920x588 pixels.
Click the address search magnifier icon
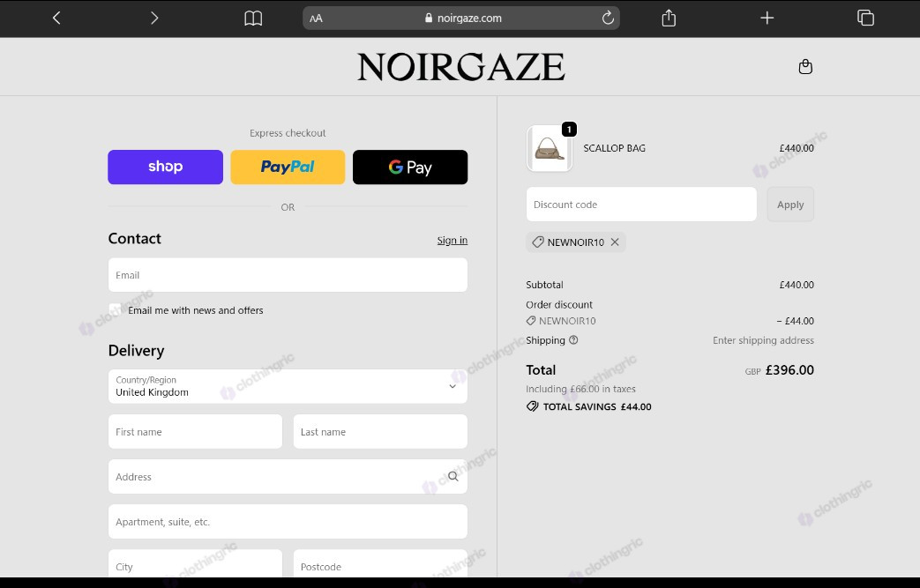pos(453,477)
